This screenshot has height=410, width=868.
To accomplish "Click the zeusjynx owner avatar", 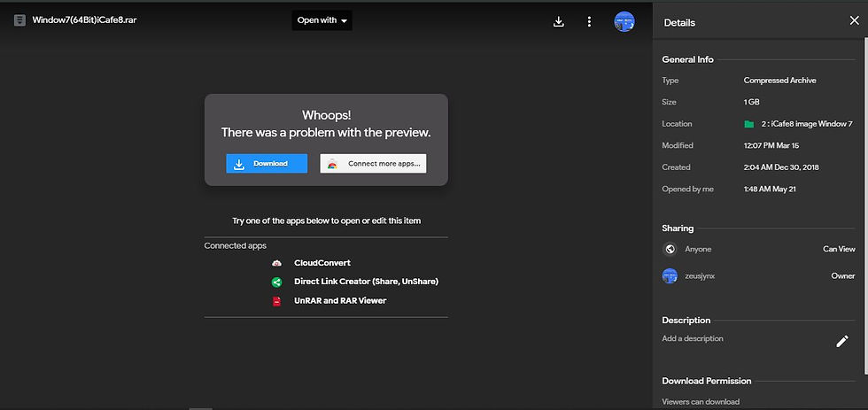I will [x=670, y=275].
